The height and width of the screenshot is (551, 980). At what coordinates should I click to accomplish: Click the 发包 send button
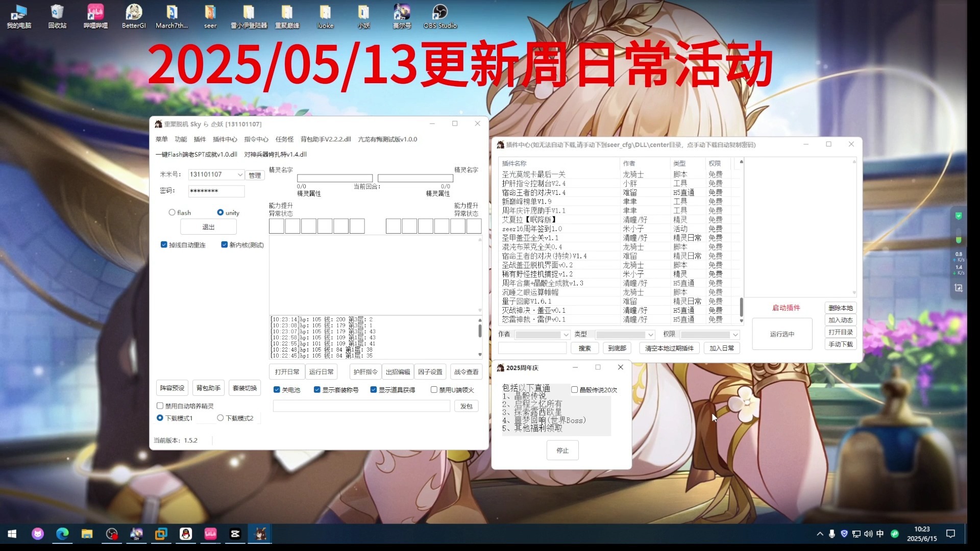click(x=466, y=406)
